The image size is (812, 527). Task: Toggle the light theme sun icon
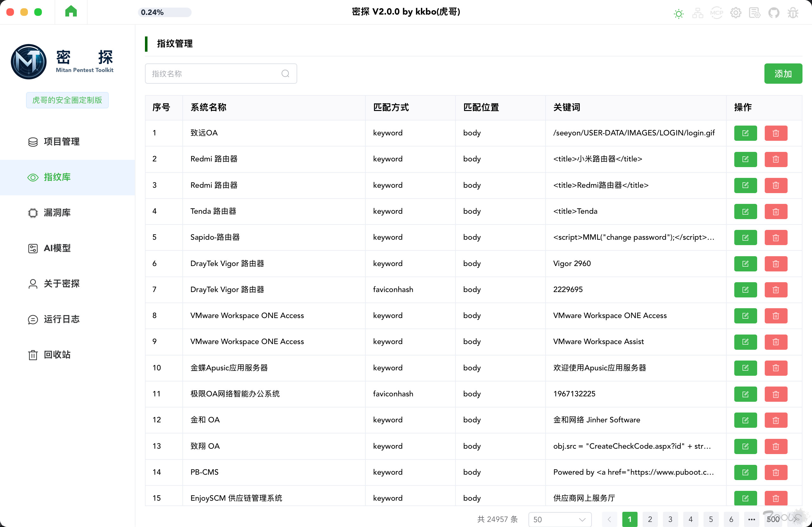(678, 14)
